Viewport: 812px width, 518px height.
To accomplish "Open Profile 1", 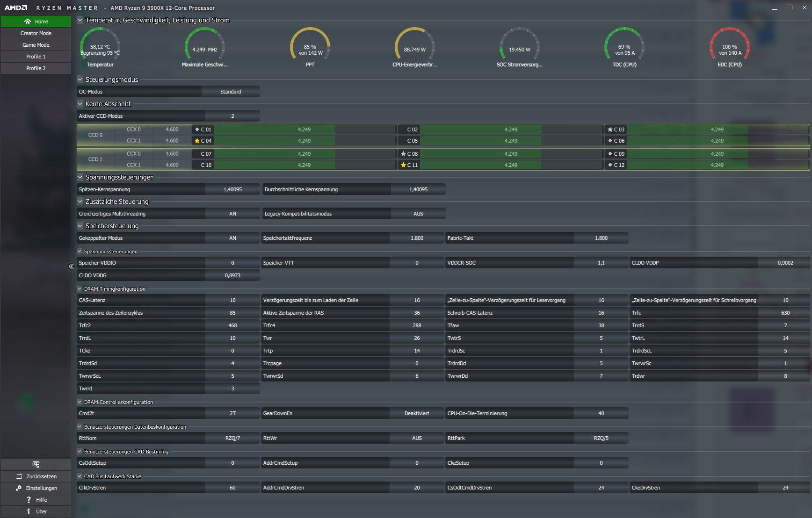I will coord(36,57).
